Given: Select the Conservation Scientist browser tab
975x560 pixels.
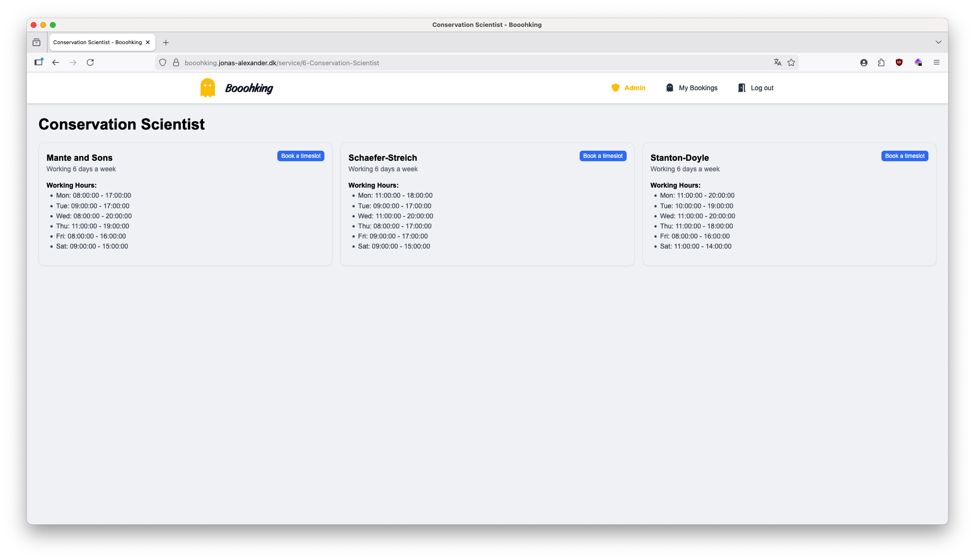Looking at the screenshot, I should pos(97,42).
